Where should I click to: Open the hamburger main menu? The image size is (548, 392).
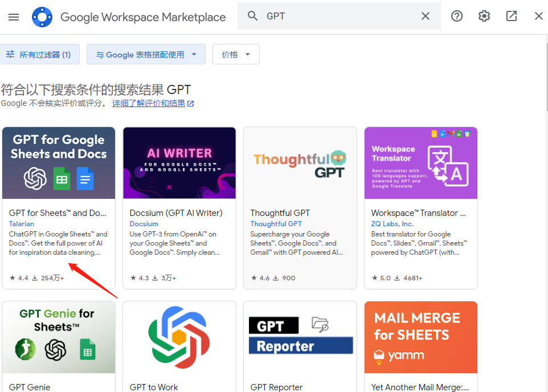click(x=14, y=17)
